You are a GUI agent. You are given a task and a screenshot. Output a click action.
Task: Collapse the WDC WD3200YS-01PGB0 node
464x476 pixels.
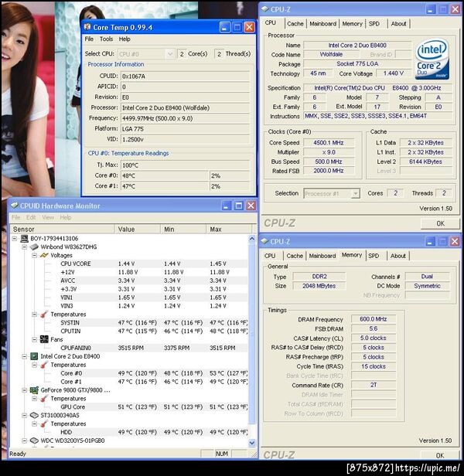pyautogui.click(x=25, y=440)
